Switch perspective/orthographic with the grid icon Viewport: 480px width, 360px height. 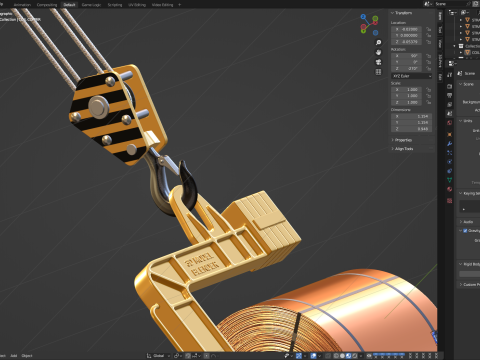378,72
